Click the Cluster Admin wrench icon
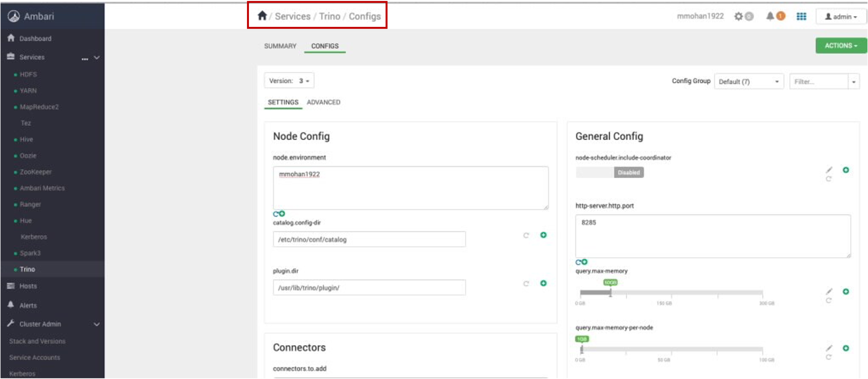Screen dimensions: 868x379 pos(11,323)
